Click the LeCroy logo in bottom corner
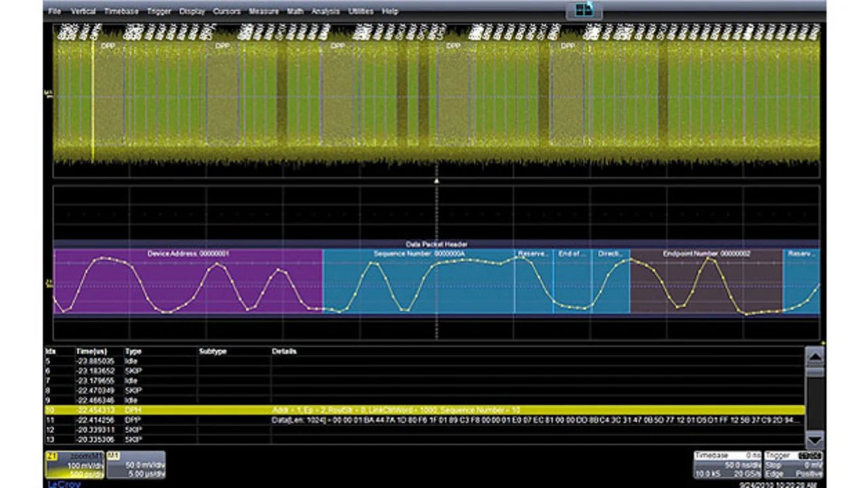 tap(62, 484)
